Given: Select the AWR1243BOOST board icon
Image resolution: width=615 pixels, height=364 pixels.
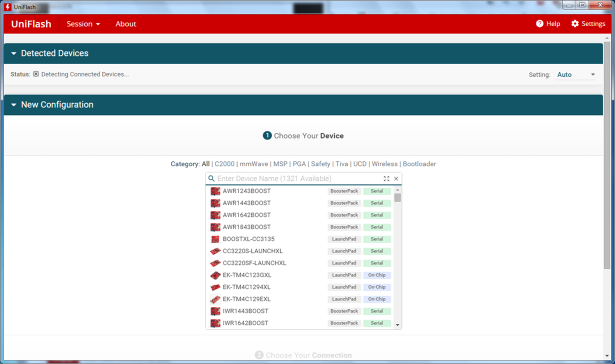Looking at the screenshot, I should (215, 191).
